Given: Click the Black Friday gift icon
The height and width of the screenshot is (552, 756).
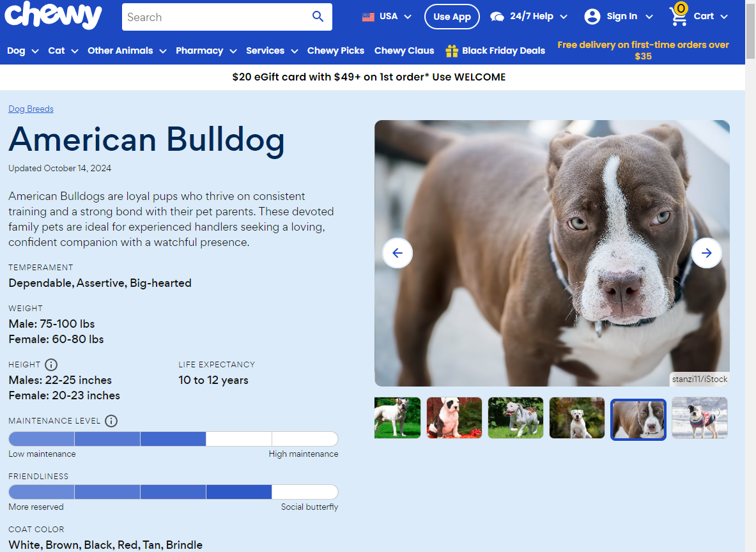Looking at the screenshot, I should click(452, 51).
